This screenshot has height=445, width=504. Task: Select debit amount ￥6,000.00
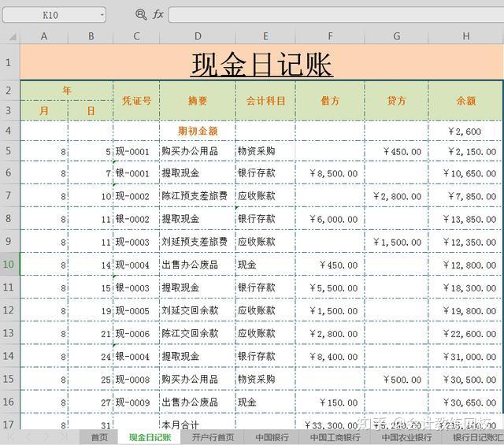330,219
